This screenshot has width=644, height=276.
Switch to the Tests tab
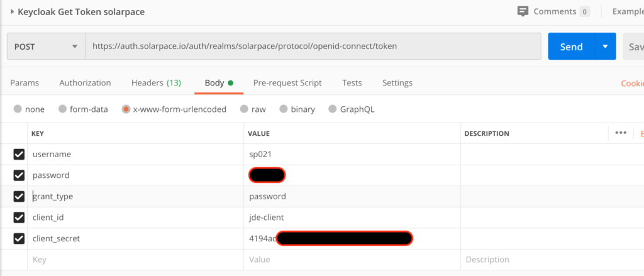(x=352, y=83)
